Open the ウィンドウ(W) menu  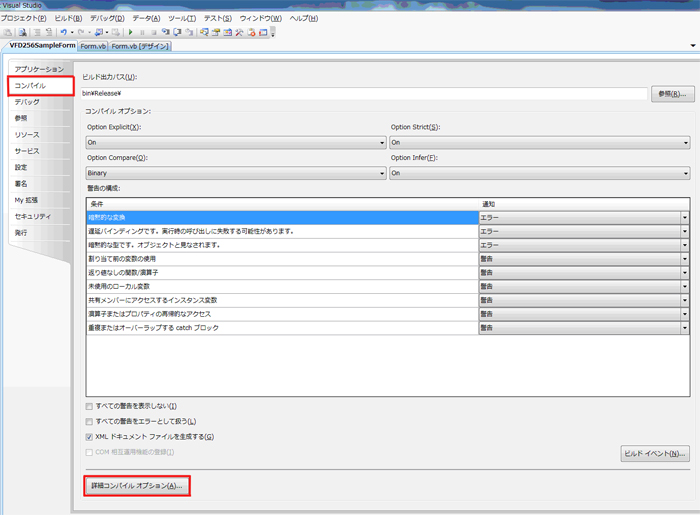pos(261,18)
